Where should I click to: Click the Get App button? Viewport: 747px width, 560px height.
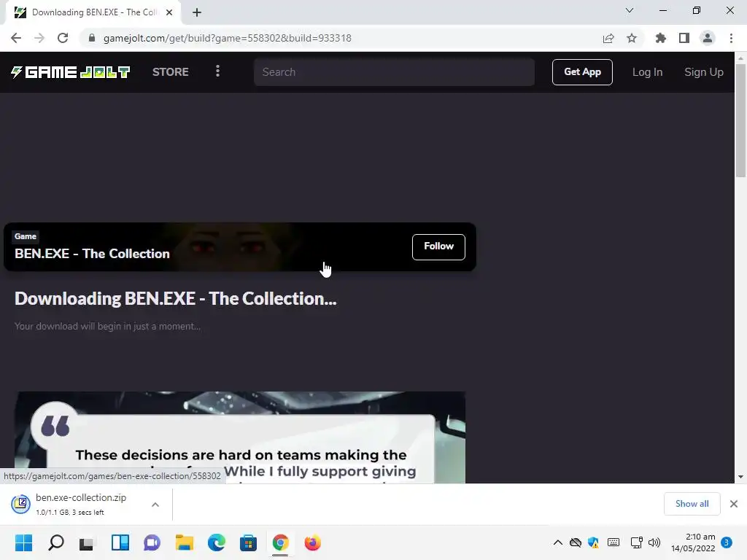pyautogui.click(x=582, y=72)
